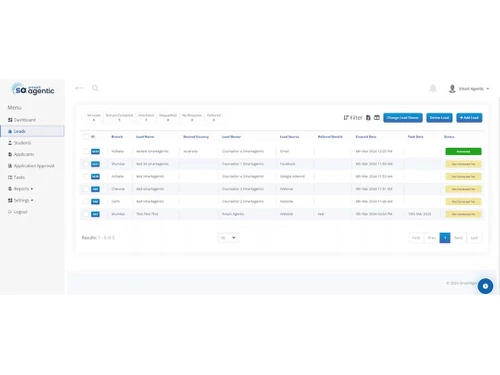The width and height of the screenshot is (500, 375).
Task: Open the ID badge of the Webinar lead
Action: coord(95,189)
